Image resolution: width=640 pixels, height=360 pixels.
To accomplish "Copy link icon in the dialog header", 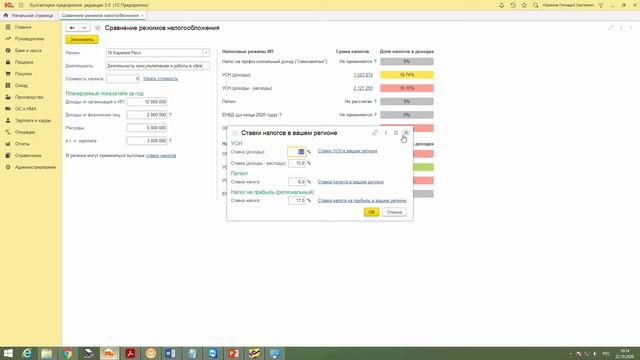I will click(x=375, y=133).
